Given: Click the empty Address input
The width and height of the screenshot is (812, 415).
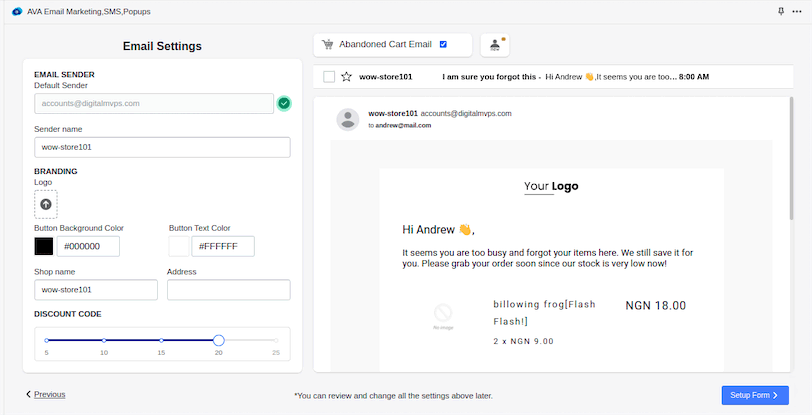Looking at the screenshot, I should [228, 290].
